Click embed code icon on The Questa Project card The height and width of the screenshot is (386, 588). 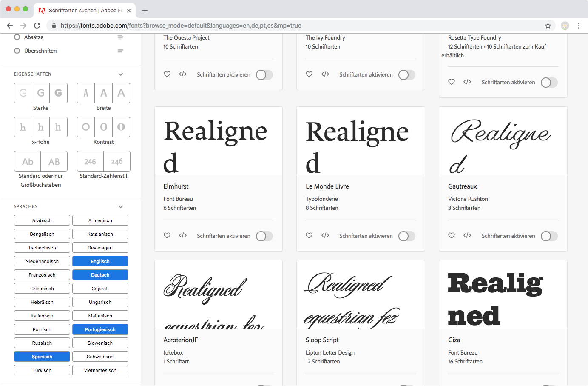(183, 74)
